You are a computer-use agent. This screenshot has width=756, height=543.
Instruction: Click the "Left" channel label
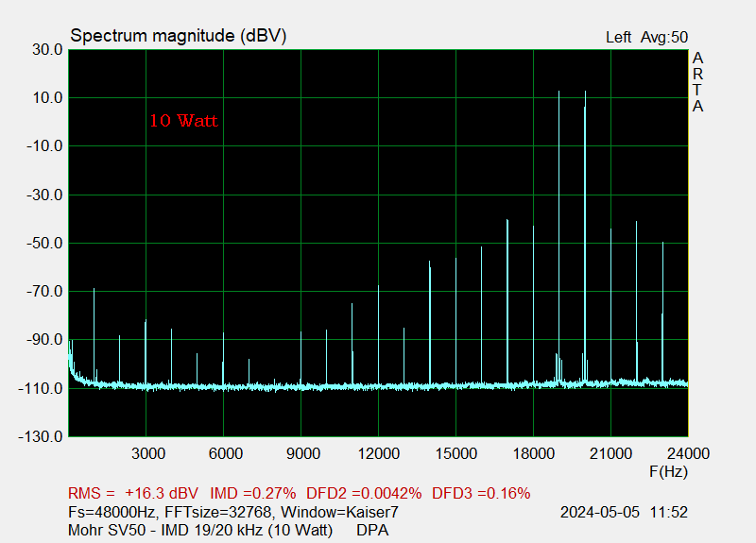(x=618, y=38)
